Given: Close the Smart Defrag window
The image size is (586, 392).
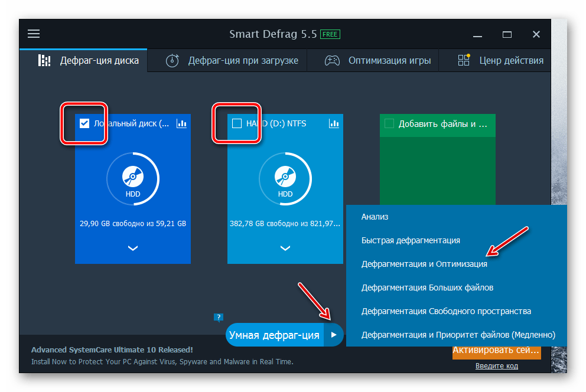Looking at the screenshot, I should click(x=536, y=34).
